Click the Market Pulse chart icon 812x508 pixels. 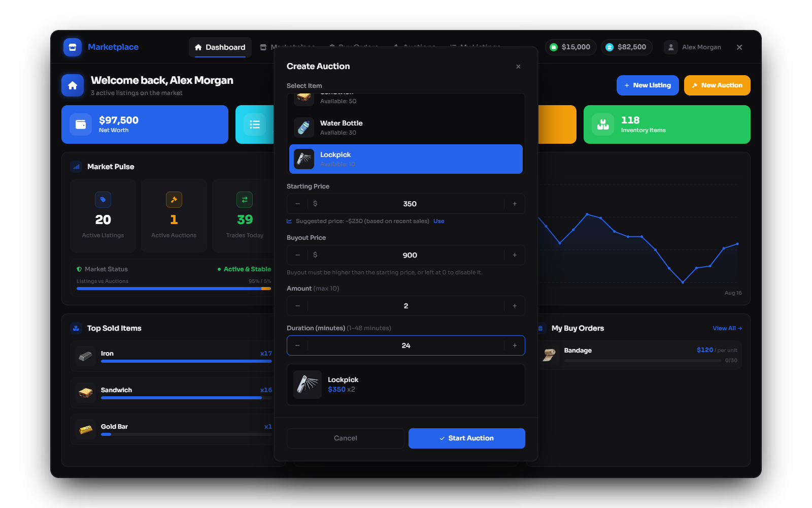pos(76,167)
